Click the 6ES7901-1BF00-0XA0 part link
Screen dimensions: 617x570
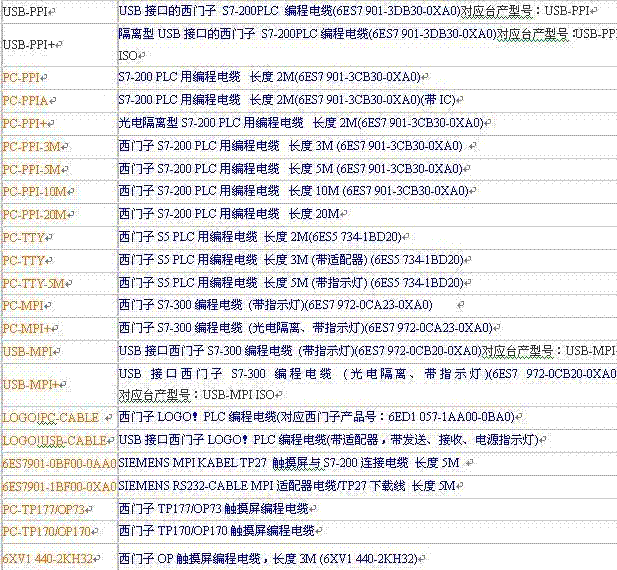click(59, 486)
